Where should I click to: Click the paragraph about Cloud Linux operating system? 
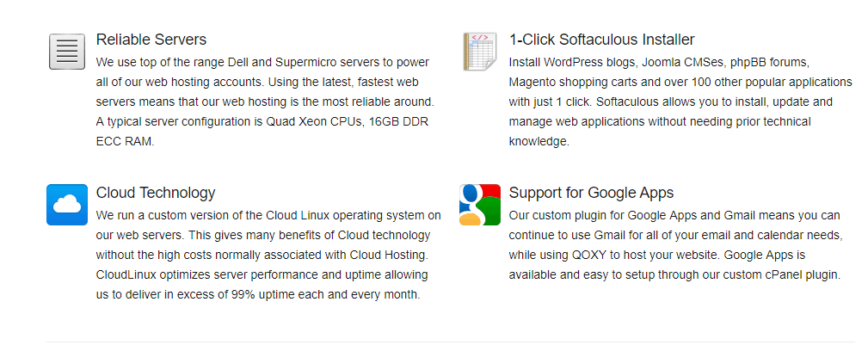(x=268, y=255)
